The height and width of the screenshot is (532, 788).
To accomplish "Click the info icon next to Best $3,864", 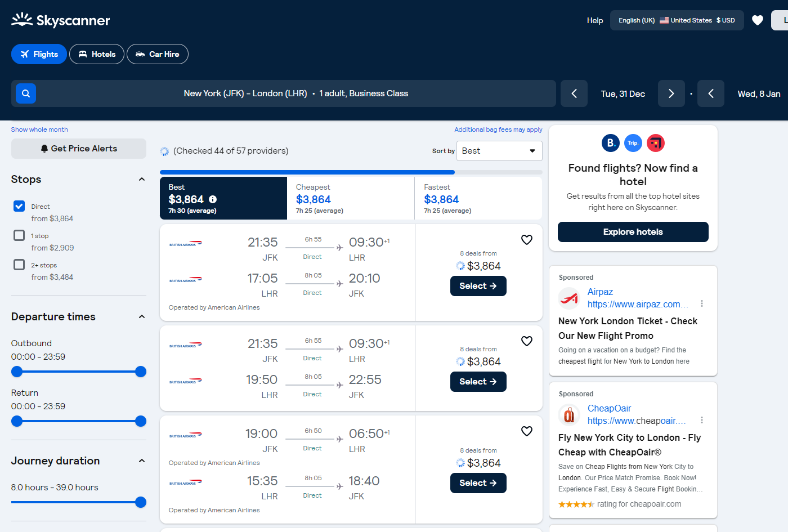I will point(213,199).
